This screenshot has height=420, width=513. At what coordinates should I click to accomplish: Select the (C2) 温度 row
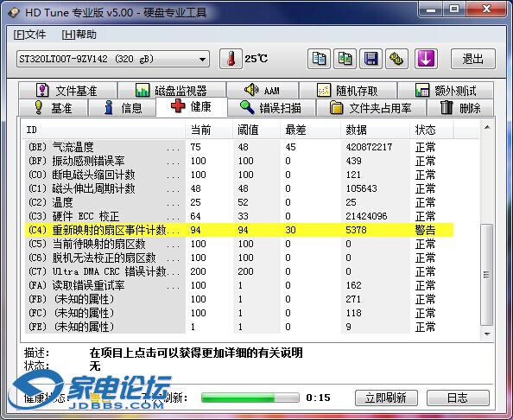(239, 202)
